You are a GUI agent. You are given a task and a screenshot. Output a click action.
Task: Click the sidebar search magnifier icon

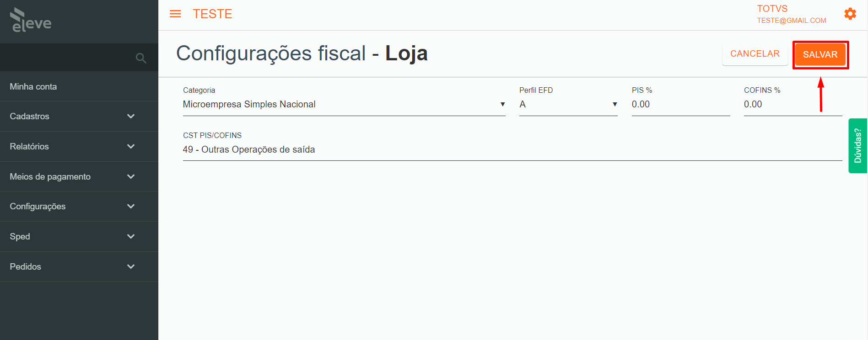pyautogui.click(x=141, y=58)
